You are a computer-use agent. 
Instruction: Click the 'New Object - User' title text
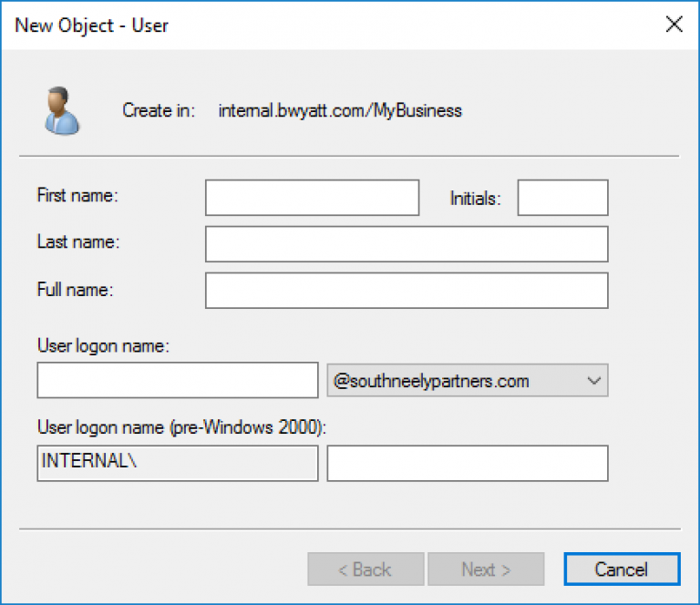[x=91, y=26]
